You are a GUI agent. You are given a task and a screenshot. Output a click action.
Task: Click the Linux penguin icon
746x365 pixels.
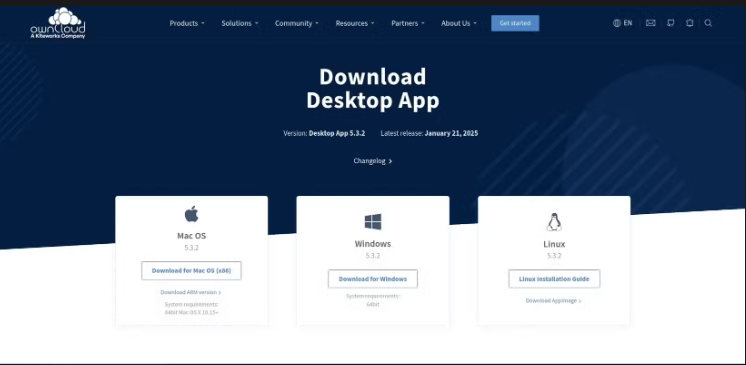(554, 222)
